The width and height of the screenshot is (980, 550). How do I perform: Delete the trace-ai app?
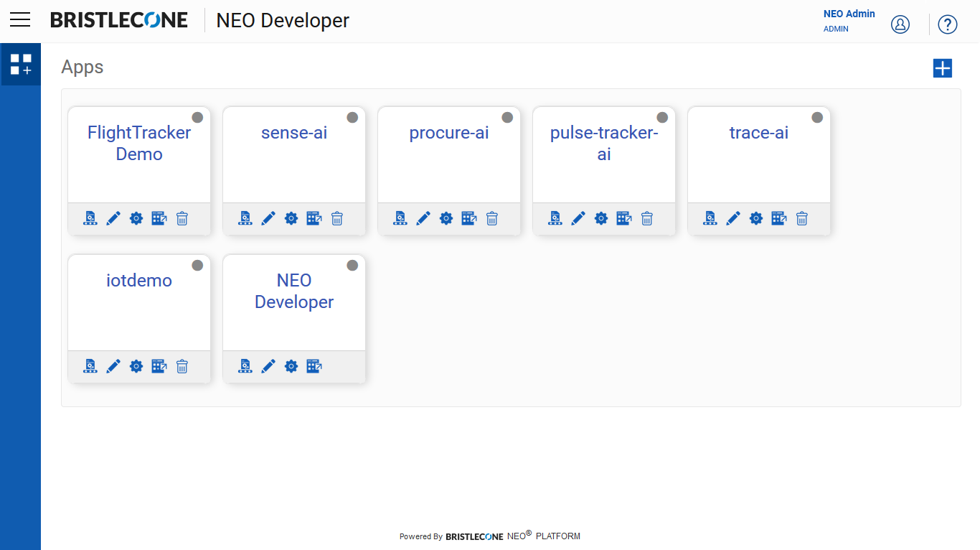[x=802, y=218]
